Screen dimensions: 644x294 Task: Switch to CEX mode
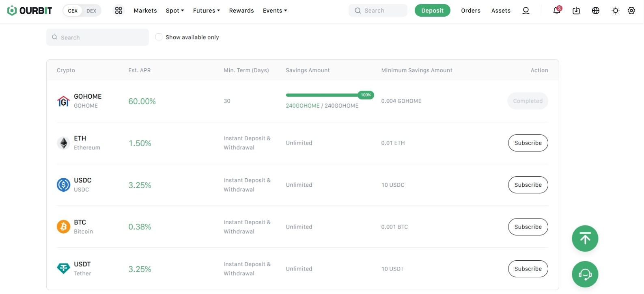pos(73,11)
